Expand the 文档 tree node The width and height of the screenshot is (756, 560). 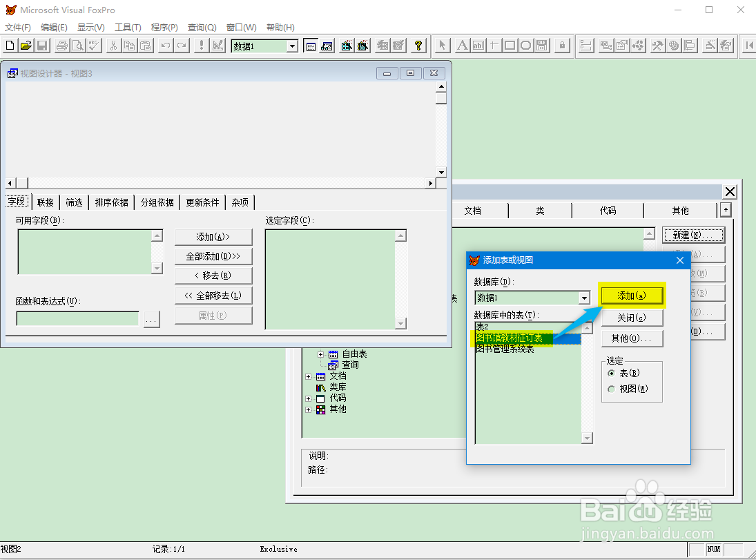pyautogui.click(x=308, y=376)
